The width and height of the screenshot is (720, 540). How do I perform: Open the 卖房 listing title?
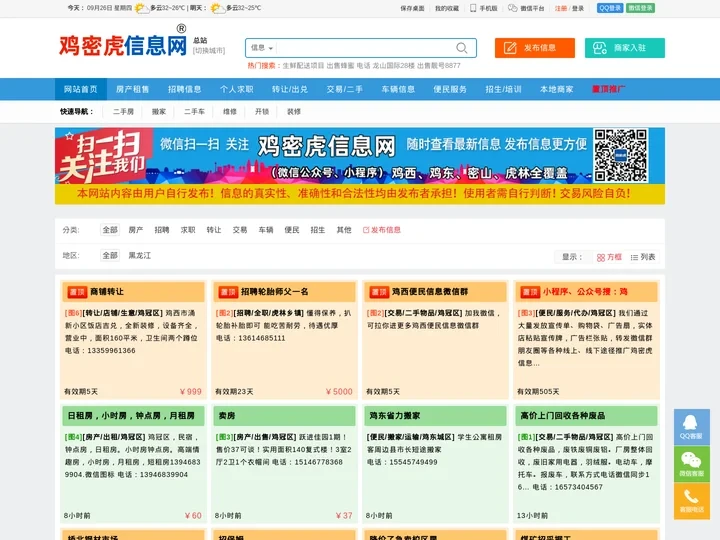227,416
